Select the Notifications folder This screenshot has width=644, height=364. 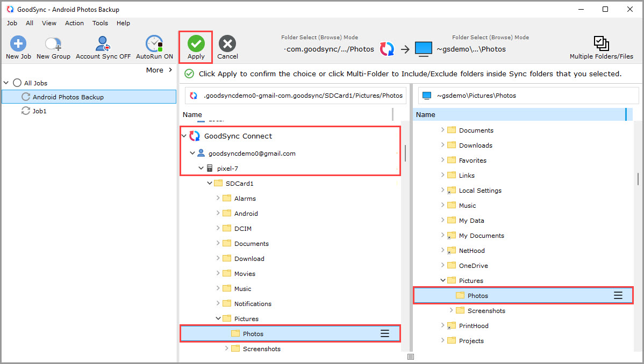[x=253, y=304]
